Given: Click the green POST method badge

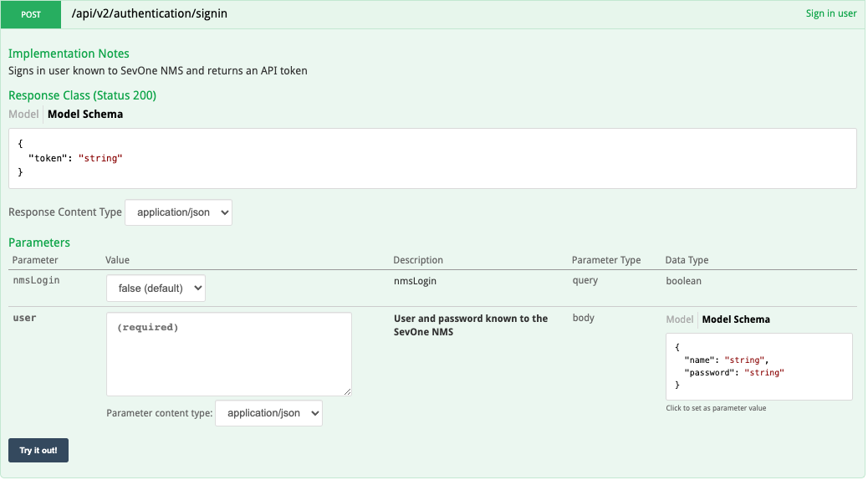Looking at the screenshot, I should coord(31,14).
